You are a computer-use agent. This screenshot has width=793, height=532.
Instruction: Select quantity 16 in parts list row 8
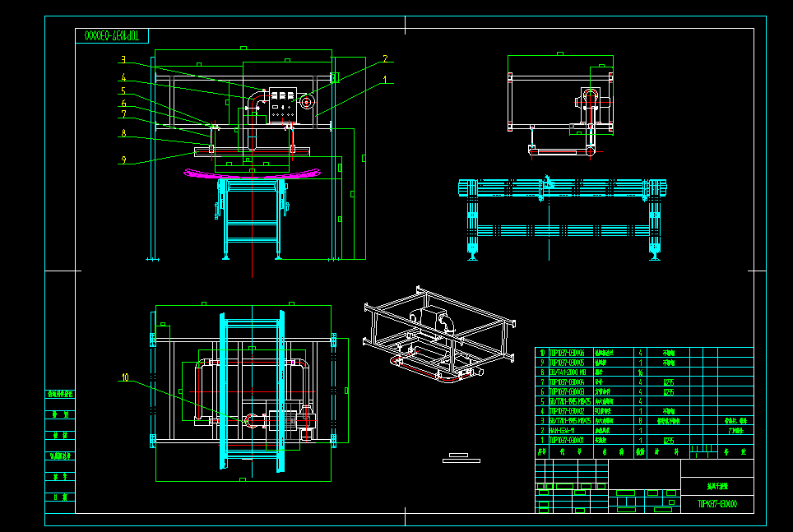coord(640,372)
